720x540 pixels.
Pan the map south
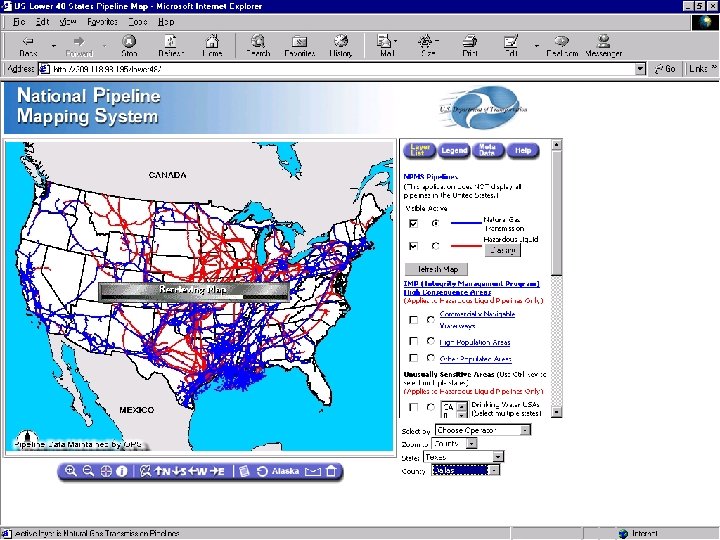[x=180, y=471]
